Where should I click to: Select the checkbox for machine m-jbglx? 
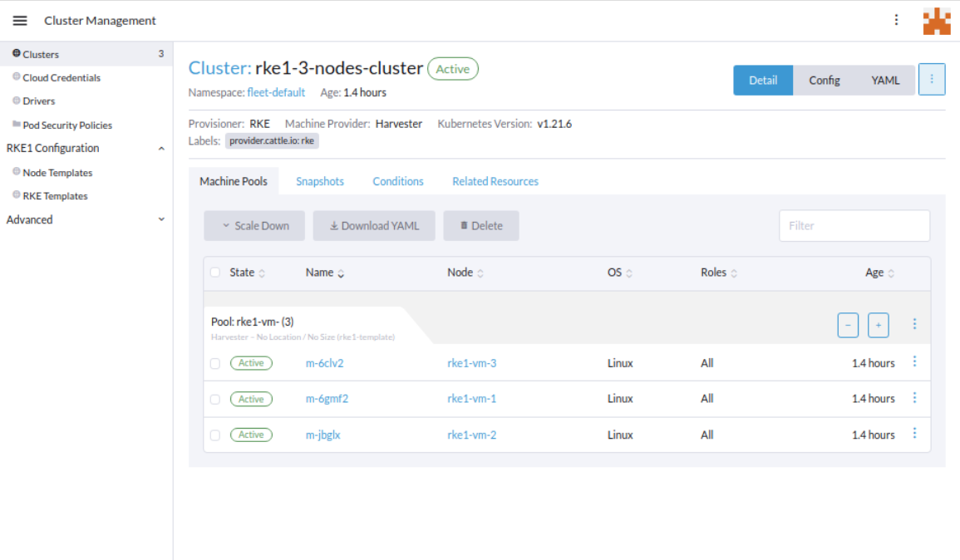tap(215, 434)
